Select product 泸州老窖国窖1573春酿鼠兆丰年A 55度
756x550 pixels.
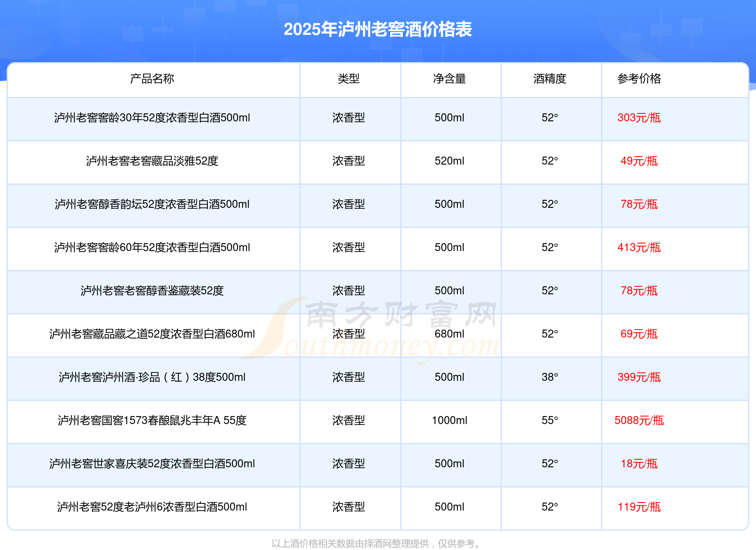(152, 420)
